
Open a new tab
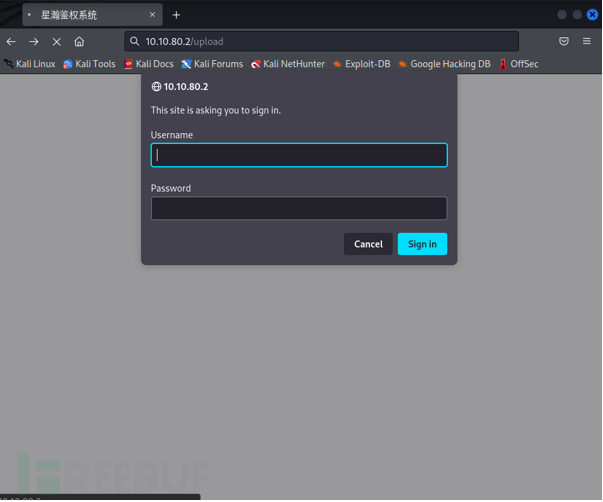click(176, 15)
